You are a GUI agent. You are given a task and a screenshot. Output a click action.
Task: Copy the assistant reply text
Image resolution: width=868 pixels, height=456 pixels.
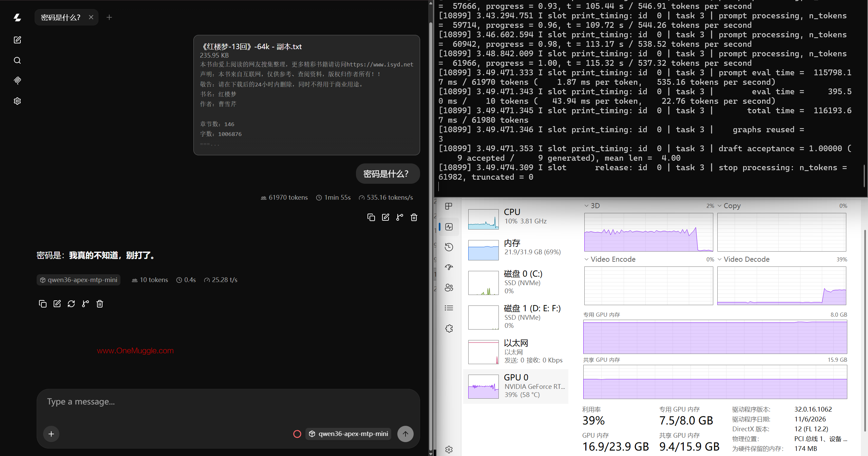[x=43, y=304]
